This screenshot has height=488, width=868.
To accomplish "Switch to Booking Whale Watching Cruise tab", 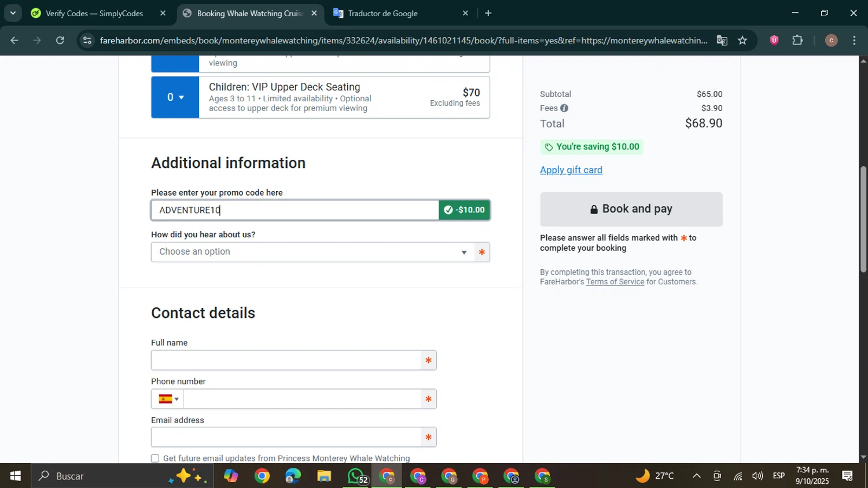I will (249, 13).
